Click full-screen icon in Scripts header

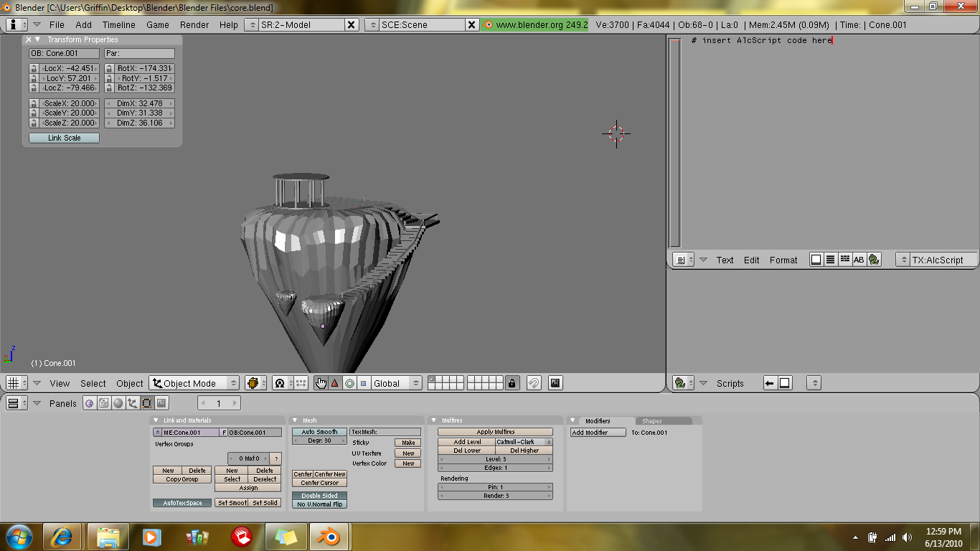[x=785, y=383]
